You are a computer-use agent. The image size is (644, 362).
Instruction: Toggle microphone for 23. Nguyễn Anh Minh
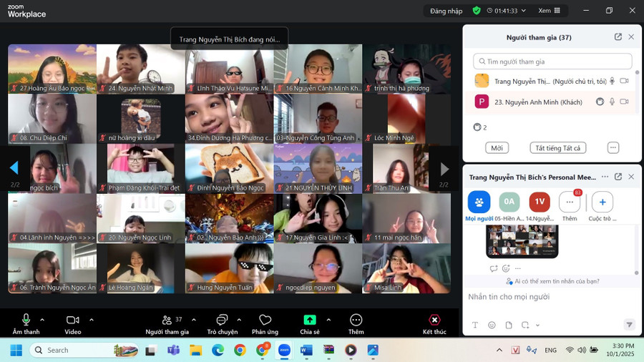(612, 102)
